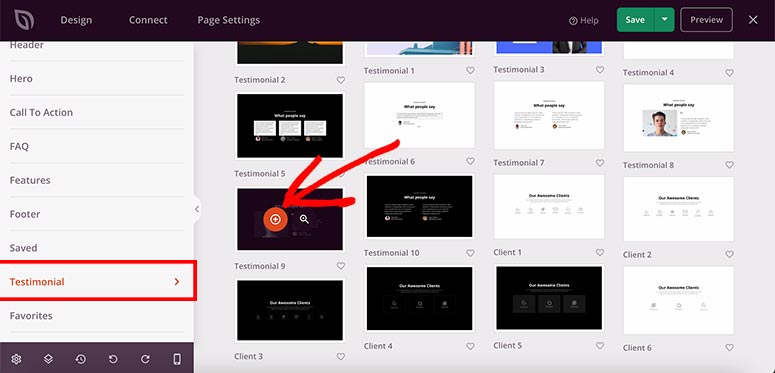Open the Connect tab

(x=148, y=20)
